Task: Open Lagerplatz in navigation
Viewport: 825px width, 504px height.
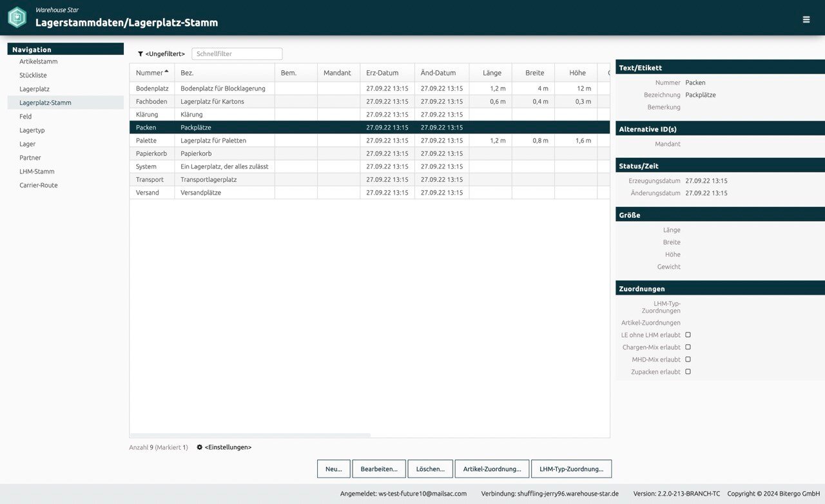Action: click(66, 89)
